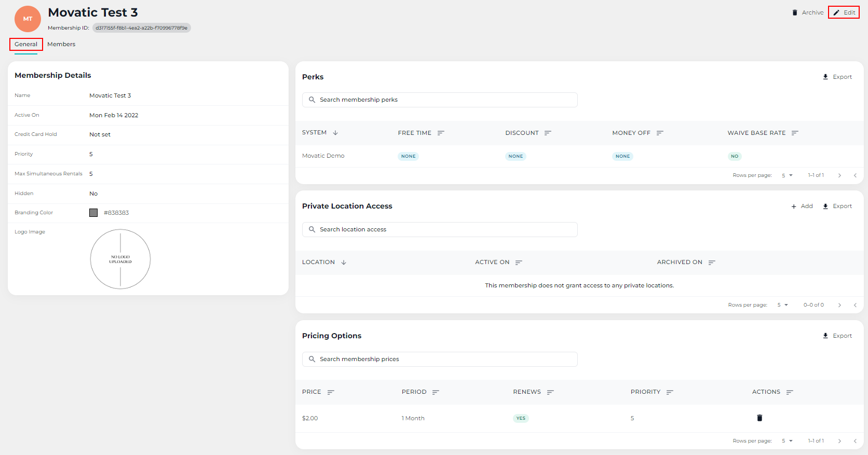Viewport: 868px width, 455px height.
Task: Export the Pricing Options table
Action: point(837,336)
